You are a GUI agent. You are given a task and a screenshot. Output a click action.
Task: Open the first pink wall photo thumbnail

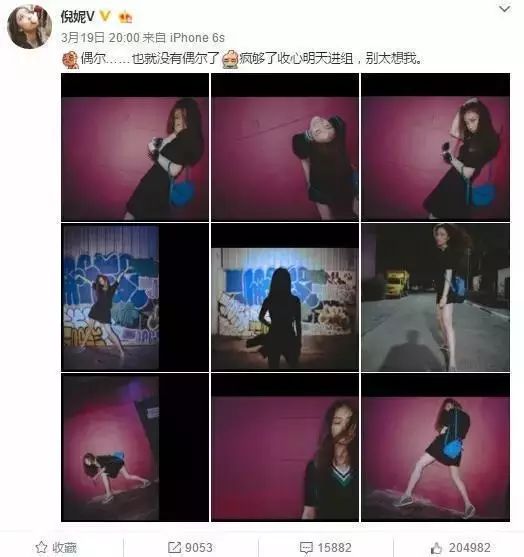135,147
